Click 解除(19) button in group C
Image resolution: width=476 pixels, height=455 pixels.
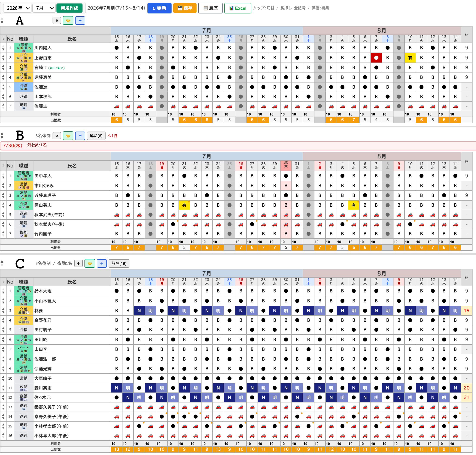[119, 263]
